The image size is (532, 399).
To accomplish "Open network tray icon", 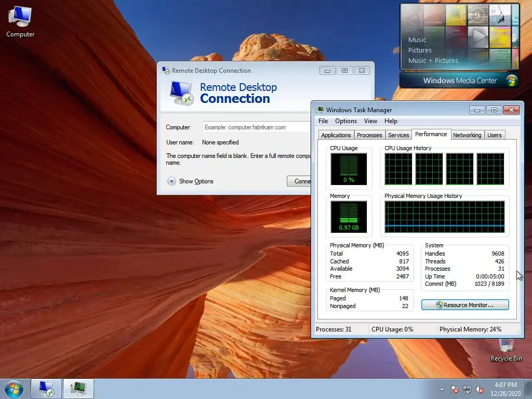I will coord(467,389).
